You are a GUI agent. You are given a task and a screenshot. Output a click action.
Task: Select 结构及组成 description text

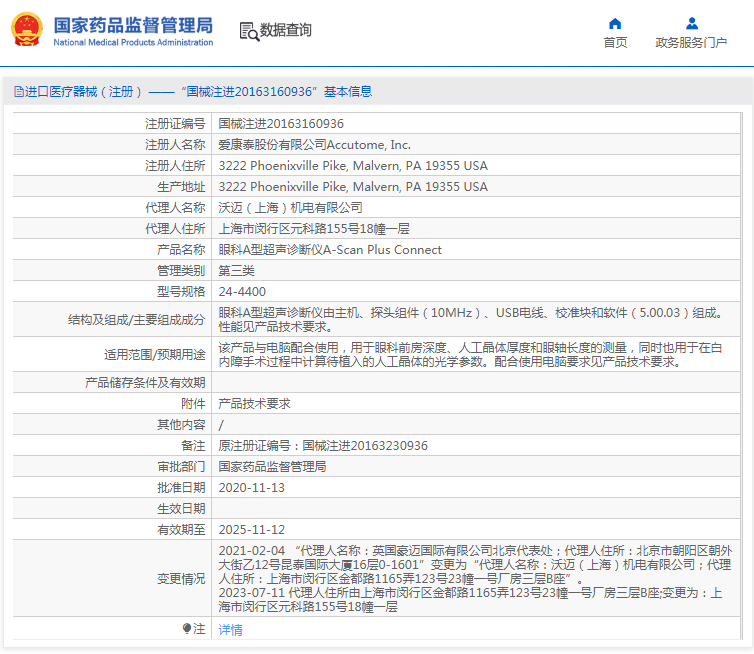click(471, 320)
